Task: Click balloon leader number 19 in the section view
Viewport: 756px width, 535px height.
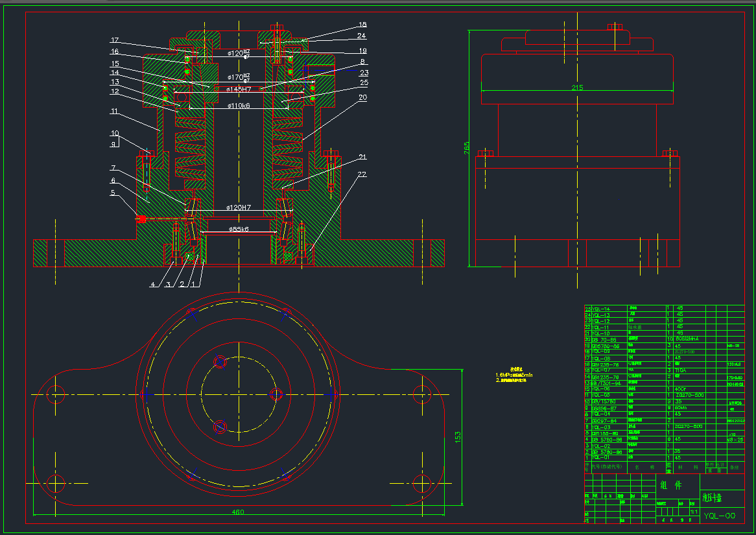Action: [x=362, y=51]
